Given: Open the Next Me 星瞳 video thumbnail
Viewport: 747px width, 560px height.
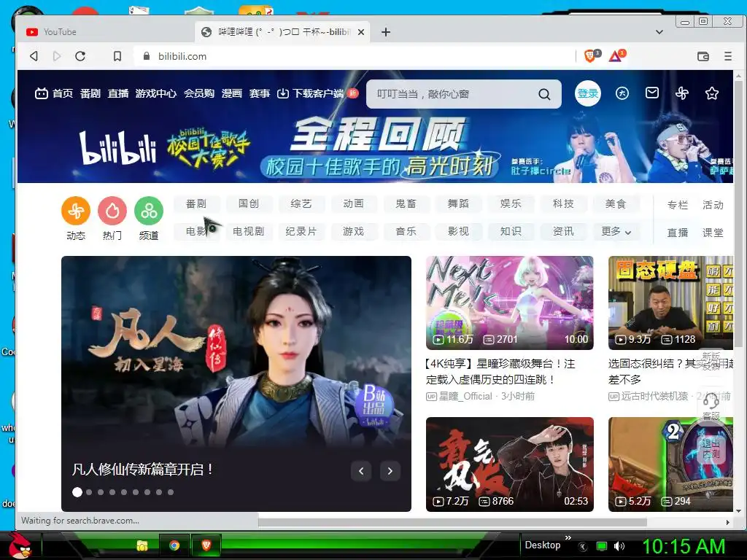Looking at the screenshot, I should click(510, 303).
